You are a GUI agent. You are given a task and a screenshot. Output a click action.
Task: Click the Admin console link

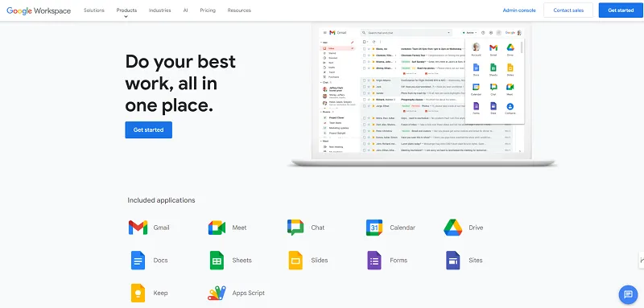519,10
